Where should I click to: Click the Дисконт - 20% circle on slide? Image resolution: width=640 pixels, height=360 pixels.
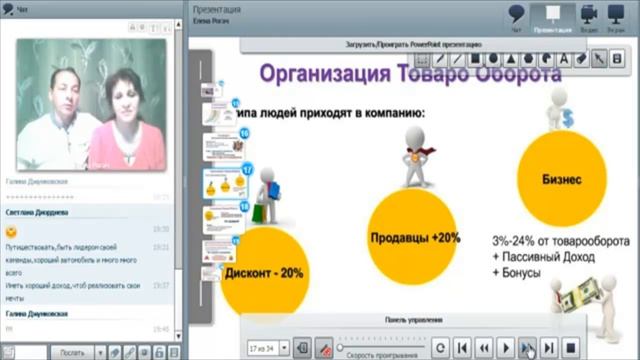pos(264,272)
